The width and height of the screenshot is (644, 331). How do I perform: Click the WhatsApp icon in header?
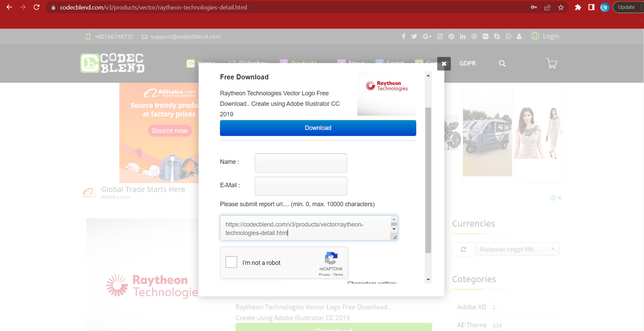[508, 36]
